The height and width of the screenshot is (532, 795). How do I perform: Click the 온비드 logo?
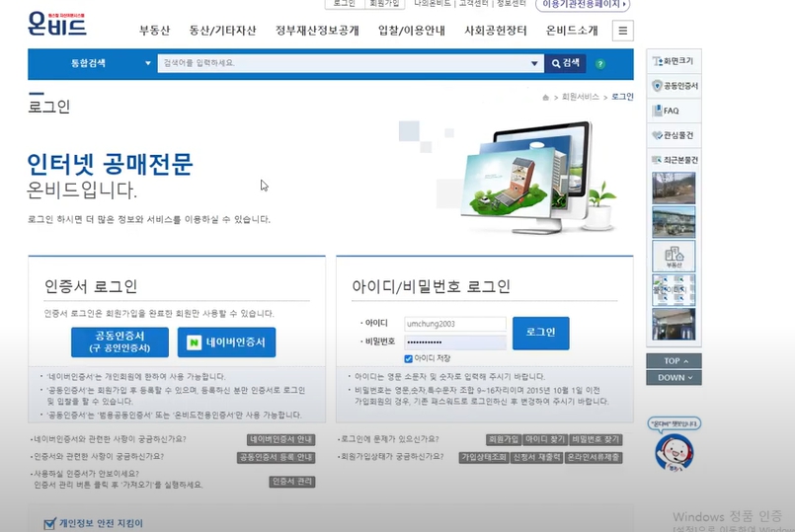pyautogui.click(x=57, y=24)
